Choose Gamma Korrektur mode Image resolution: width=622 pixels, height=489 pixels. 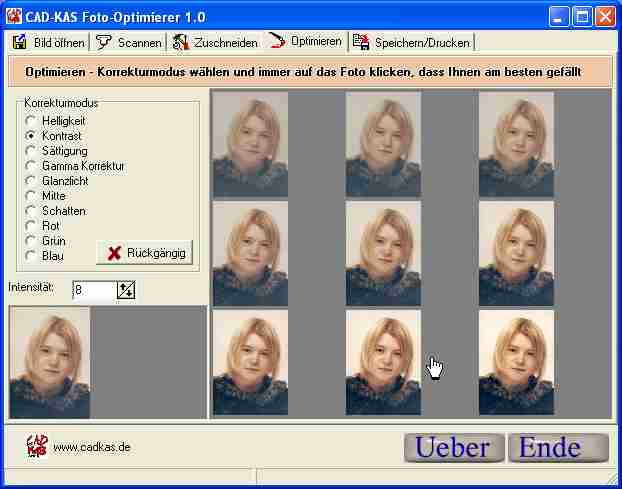(31, 165)
